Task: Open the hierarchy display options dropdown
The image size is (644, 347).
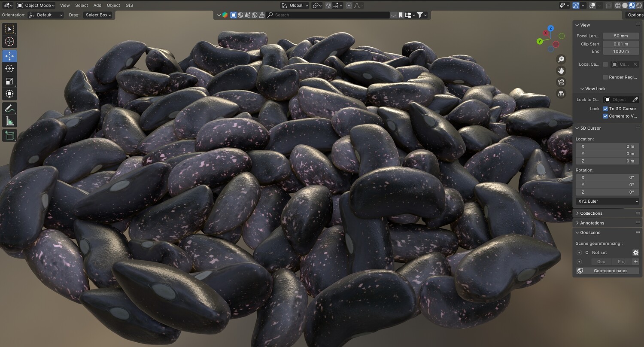Action: [410, 15]
